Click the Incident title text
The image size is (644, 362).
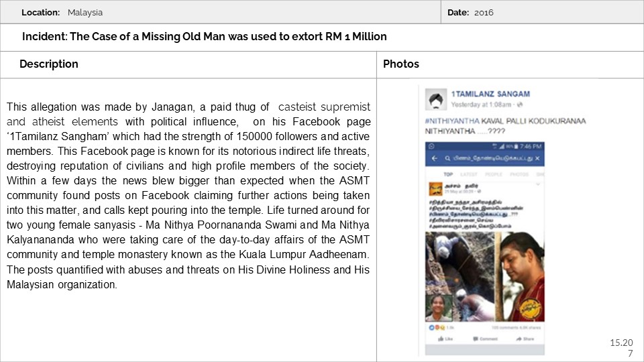pos(205,37)
